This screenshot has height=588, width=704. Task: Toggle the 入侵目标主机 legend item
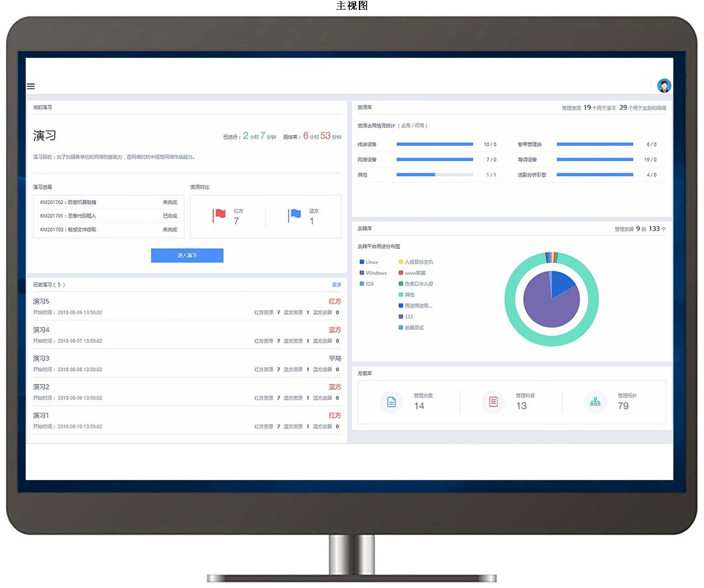pyautogui.click(x=416, y=262)
